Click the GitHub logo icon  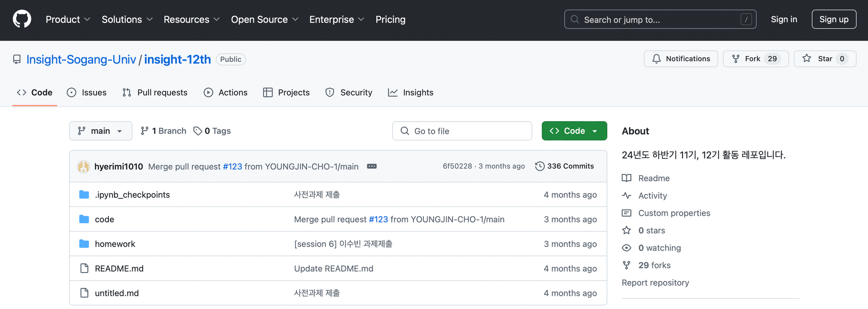click(22, 19)
